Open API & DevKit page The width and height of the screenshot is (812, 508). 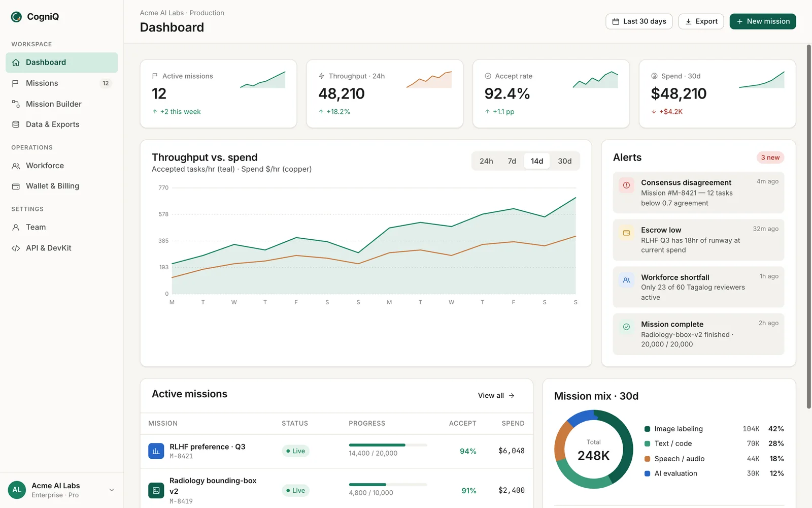61,248
